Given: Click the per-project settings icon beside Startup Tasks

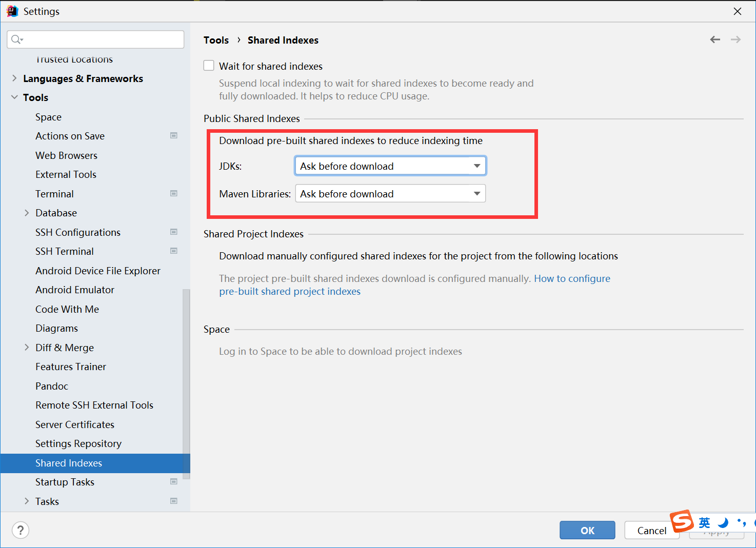Looking at the screenshot, I should click(174, 481).
